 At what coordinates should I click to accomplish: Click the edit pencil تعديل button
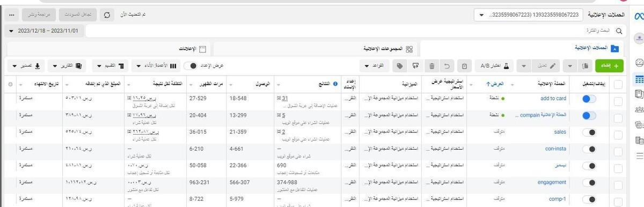point(546,65)
